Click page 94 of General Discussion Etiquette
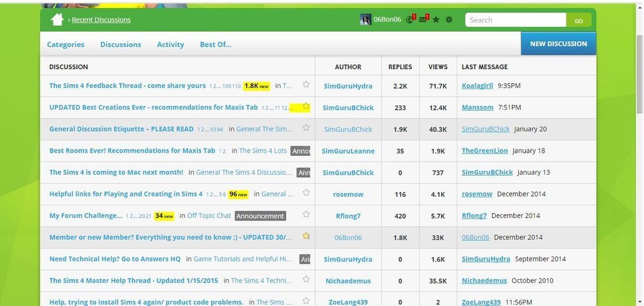The height and width of the screenshot is (306, 644). pyautogui.click(x=219, y=129)
